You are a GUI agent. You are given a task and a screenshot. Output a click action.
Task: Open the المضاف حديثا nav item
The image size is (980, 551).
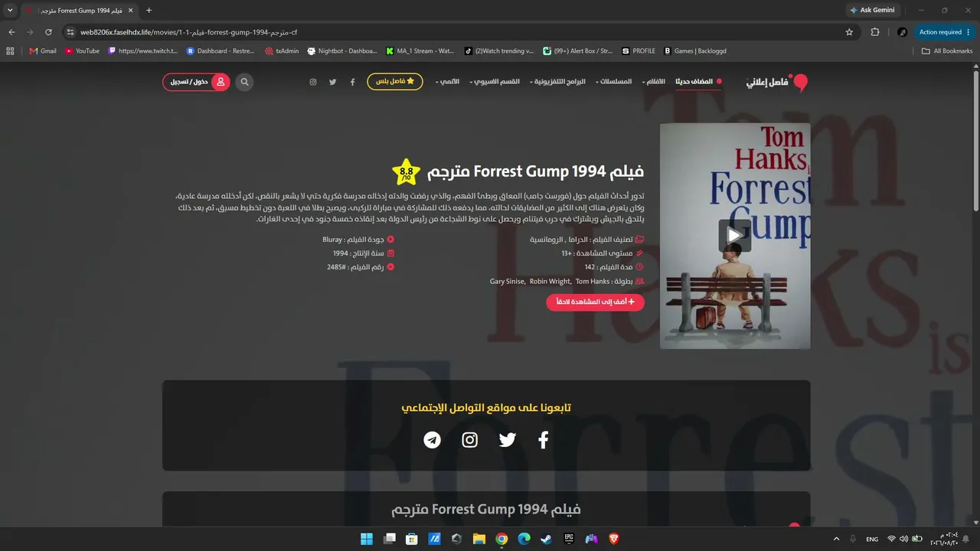coord(698,82)
